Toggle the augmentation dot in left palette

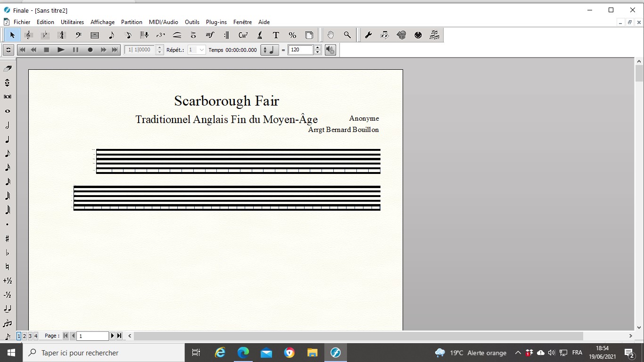pos(8,224)
